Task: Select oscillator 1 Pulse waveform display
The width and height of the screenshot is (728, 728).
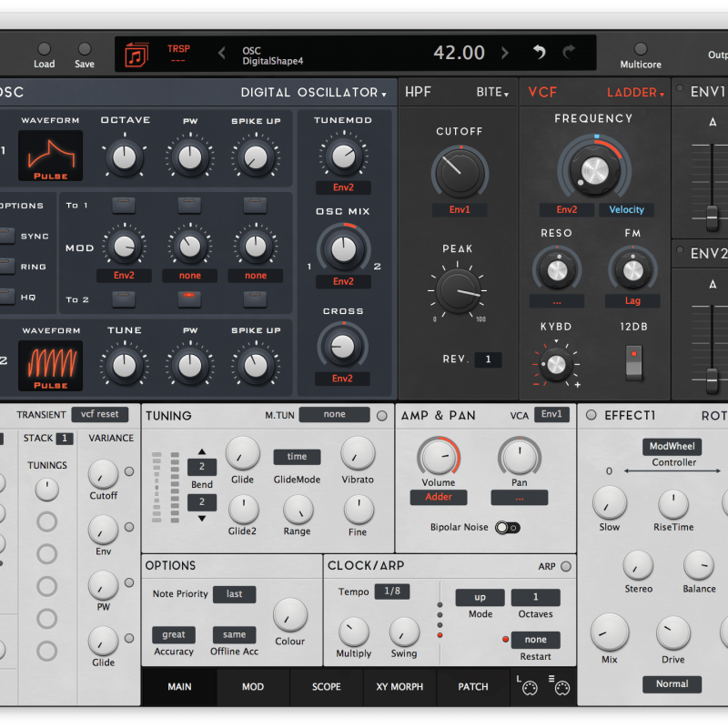Action: point(51,155)
